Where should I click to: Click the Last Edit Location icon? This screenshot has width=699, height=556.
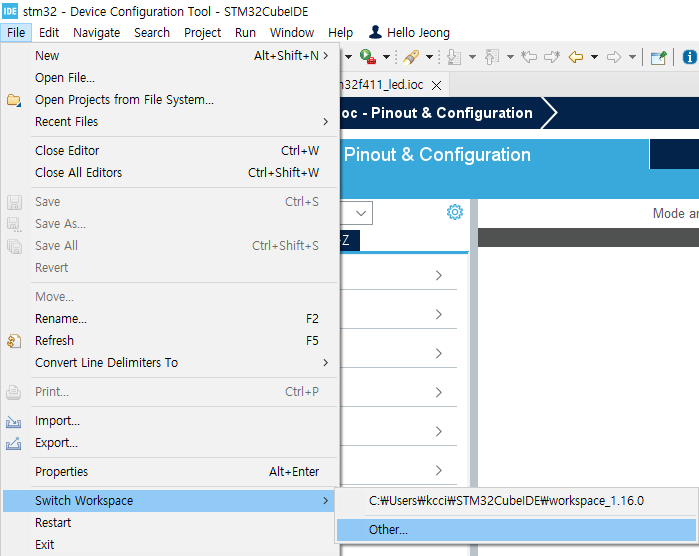529,57
